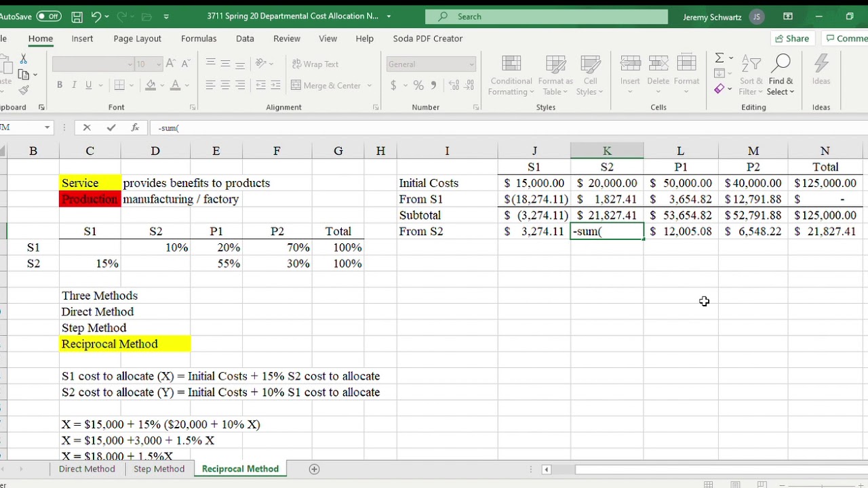Click Align Left icon
The width and height of the screenshot is (868, 488).
tap(210, 85)
